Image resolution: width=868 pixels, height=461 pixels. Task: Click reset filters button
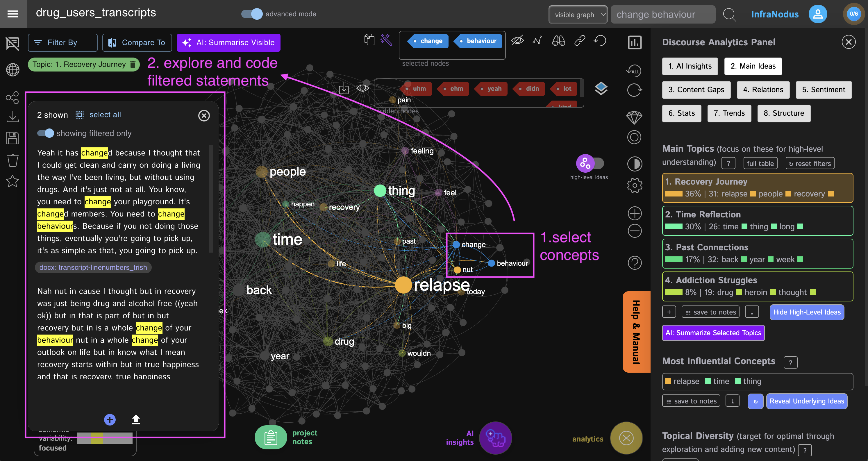[x=810, y=163]
